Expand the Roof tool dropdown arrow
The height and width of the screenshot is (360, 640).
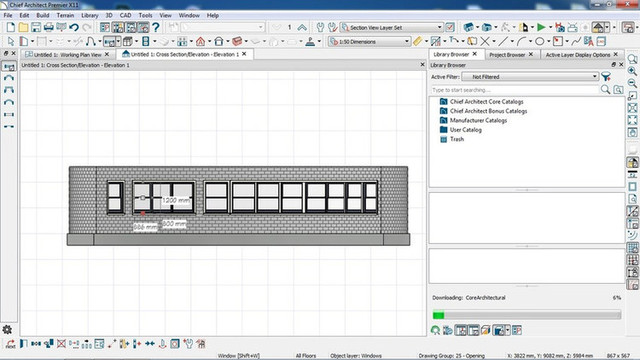point(209,41)
